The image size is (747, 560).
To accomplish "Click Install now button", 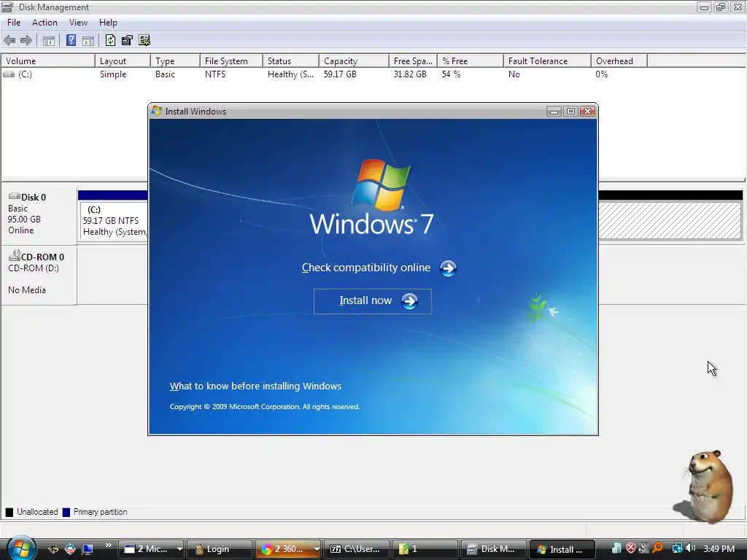I will [373, 301].
